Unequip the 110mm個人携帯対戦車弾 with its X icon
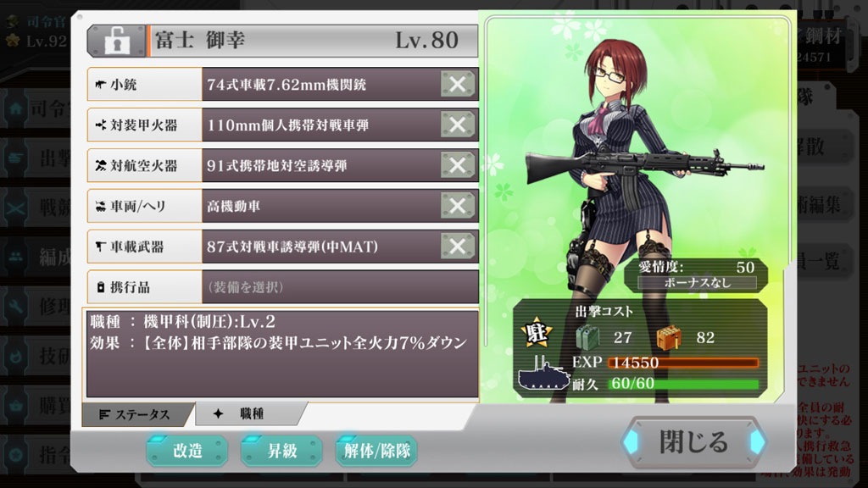Image resolution: width=868 pixels, height=488 pixels. point(458,125)
